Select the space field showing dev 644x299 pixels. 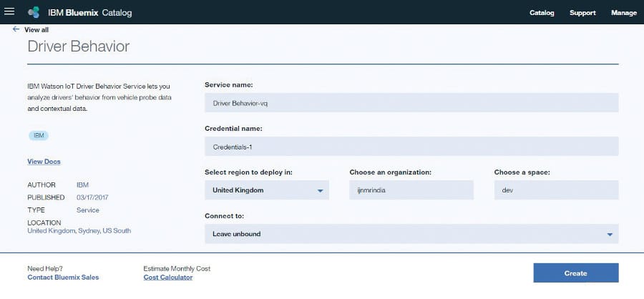556,190
